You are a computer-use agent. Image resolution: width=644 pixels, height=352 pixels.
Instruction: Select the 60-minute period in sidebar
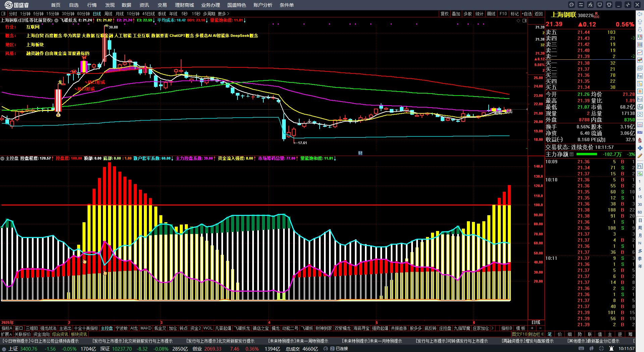pyautogui.click(x=640, y=212)
